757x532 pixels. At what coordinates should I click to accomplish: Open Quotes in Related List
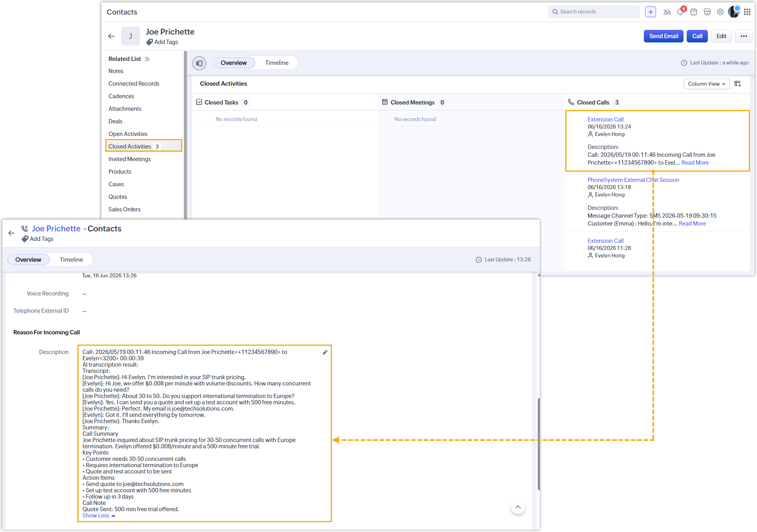[x=118, y=197]
